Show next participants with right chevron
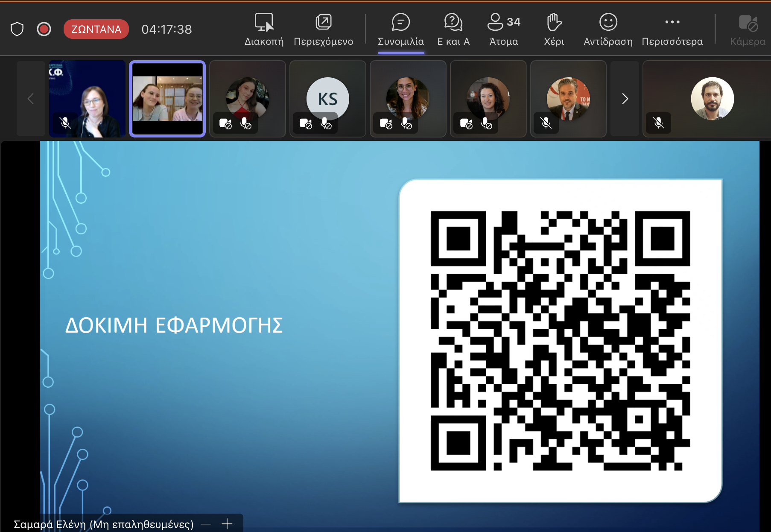This screenshot has width=771, height=532. coord(625,99)
